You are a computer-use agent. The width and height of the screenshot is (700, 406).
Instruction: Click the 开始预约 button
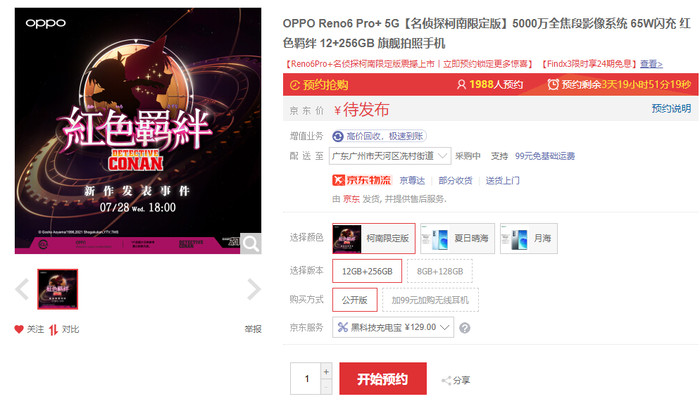(383, 379)
